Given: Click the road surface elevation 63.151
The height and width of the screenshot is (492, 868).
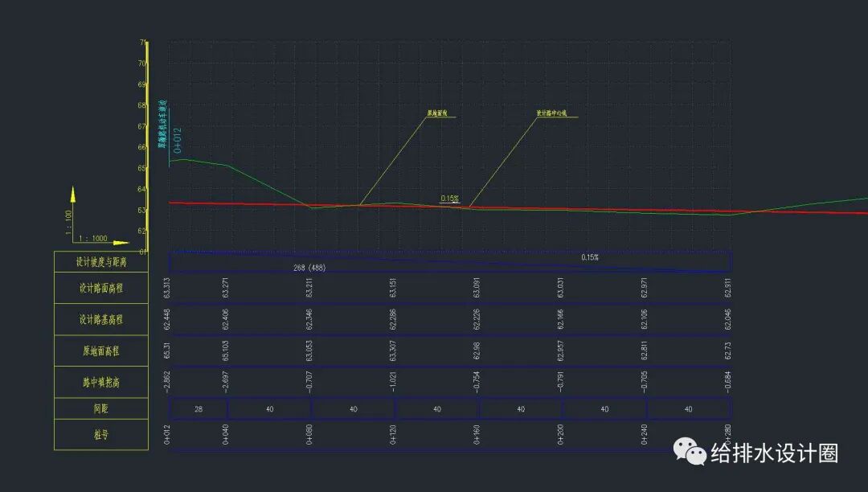Looking at the screenshot, I should click(x=393, y=288).
